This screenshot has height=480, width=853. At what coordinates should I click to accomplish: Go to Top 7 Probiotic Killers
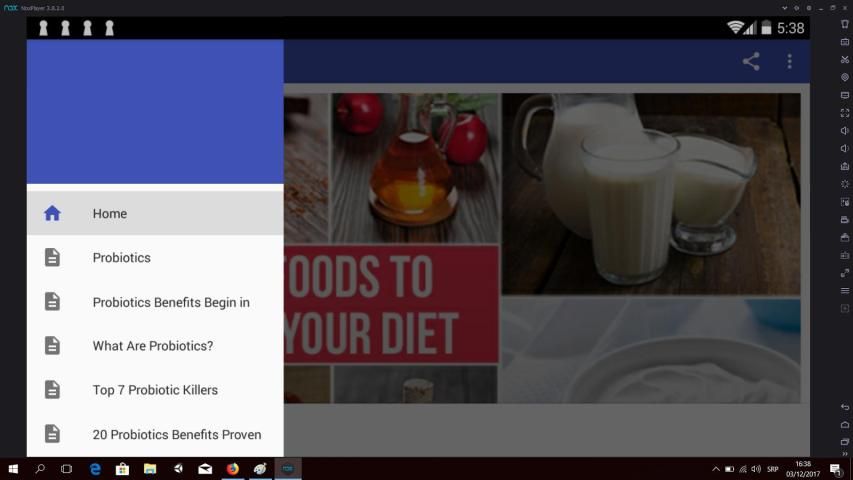155,390
